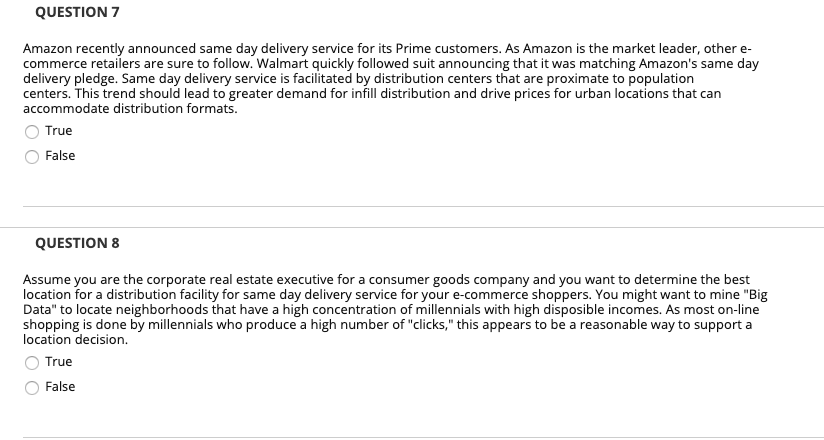Viewport: 824px width, 440px height.
Task: Click the 'False' label text under Question 7
Action: (x=60, y=156)
